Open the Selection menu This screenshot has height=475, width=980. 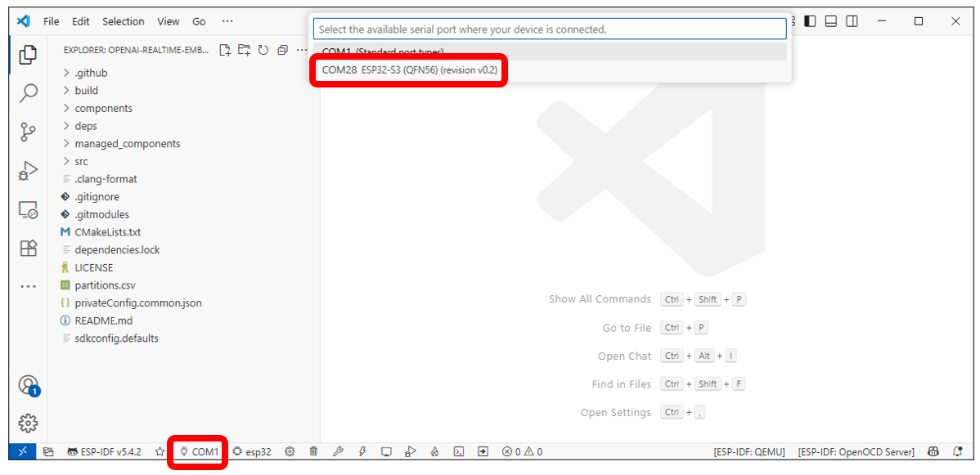pyautogui.click(x=124, y=21)
